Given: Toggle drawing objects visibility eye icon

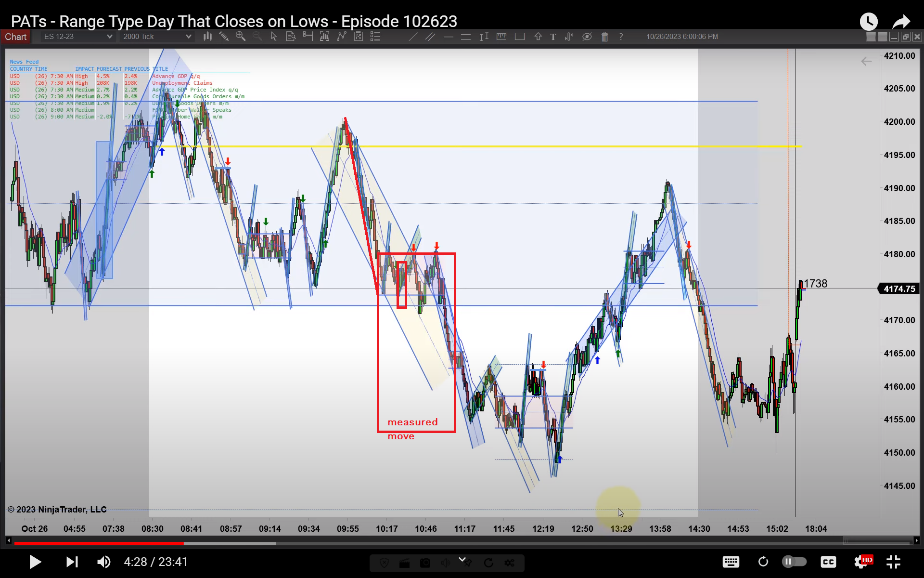Looking at the screenshot, I should coord(587,37).
